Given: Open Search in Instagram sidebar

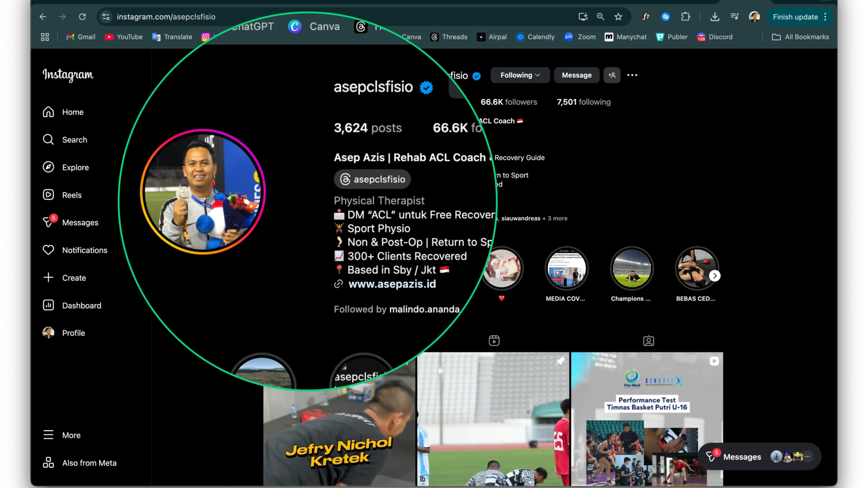Looking at the screenshot, I should click(65, 140).
